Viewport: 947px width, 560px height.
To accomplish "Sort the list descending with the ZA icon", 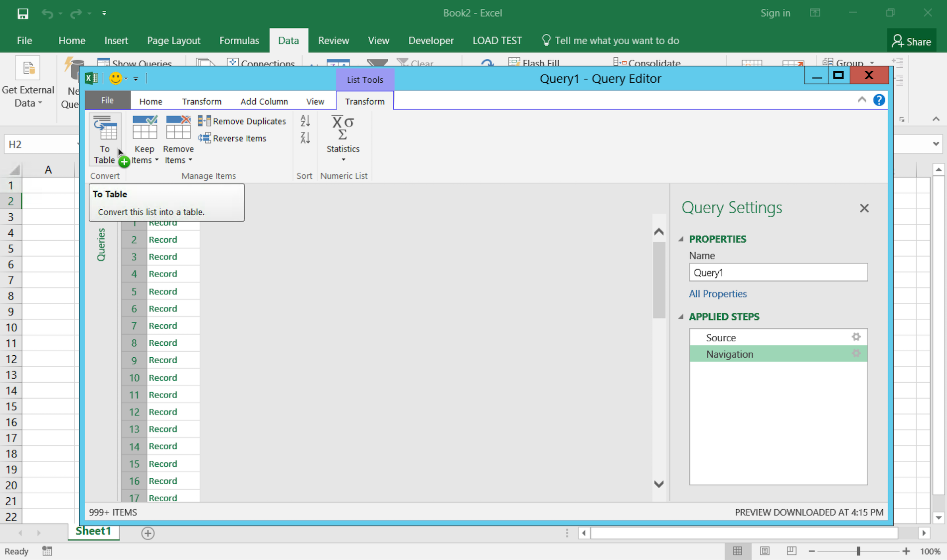I will pyautogui.click(x=305, y=138).
